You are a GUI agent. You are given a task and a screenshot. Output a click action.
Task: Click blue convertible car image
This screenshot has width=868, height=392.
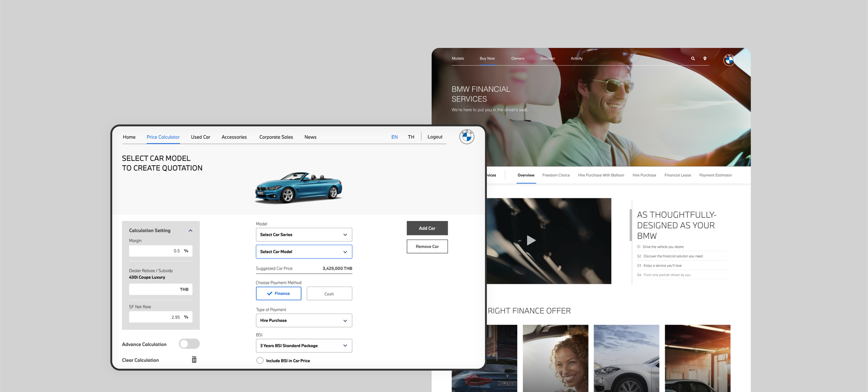(298, 188)
